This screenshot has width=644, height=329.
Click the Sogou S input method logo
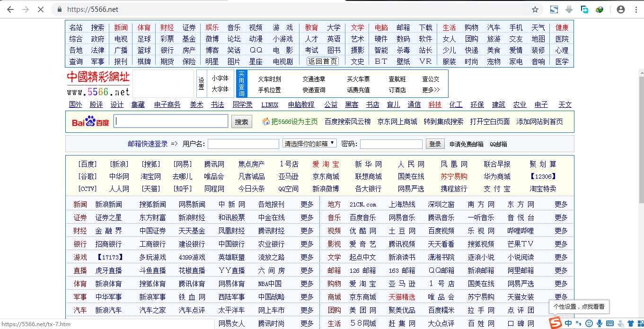tap(555, 323)
